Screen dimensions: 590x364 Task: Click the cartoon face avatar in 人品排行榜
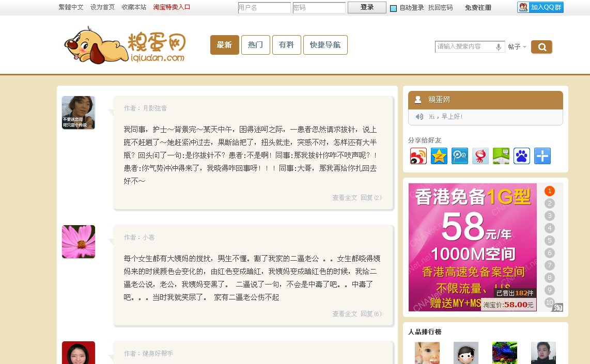[466, 353]
